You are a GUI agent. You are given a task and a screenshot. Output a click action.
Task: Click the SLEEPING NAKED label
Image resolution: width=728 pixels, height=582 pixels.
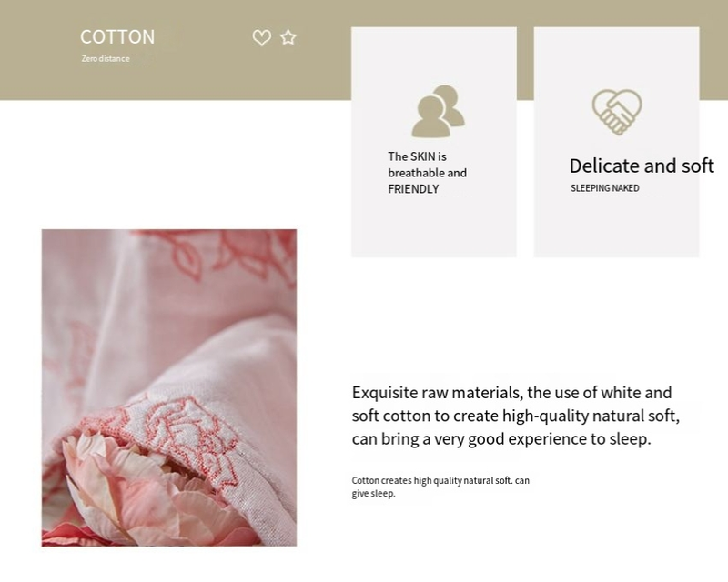point(604,188)
